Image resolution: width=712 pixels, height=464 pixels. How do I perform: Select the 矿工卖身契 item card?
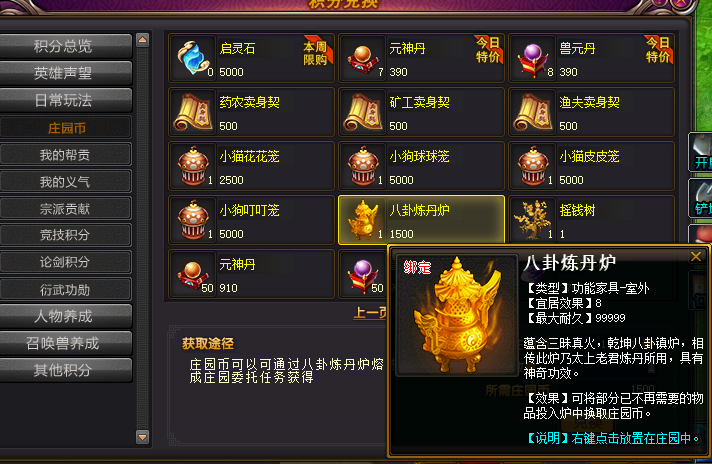(421, 112)
